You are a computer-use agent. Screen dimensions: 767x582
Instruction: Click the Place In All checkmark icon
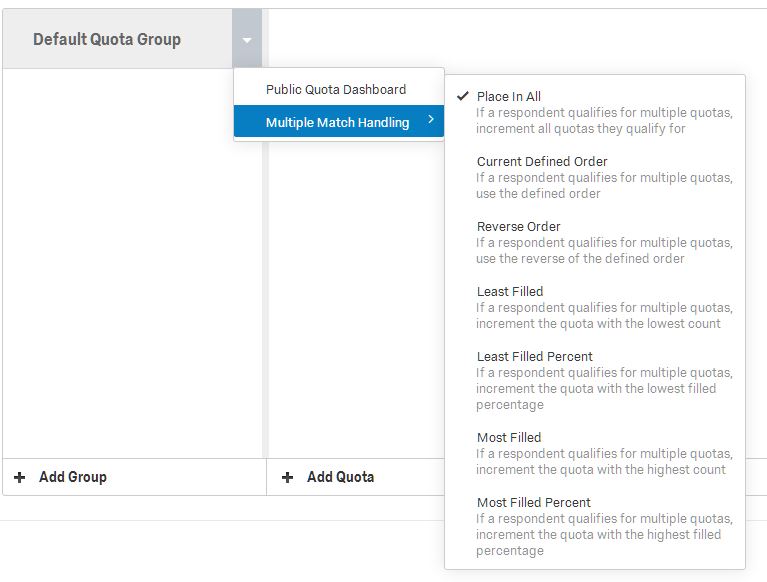coord(462,97)
